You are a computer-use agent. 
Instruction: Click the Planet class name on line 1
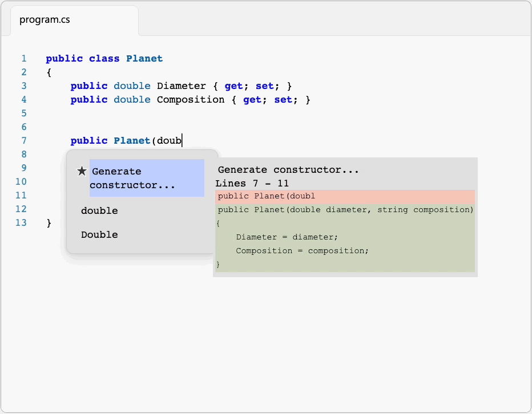click(144, 59)
